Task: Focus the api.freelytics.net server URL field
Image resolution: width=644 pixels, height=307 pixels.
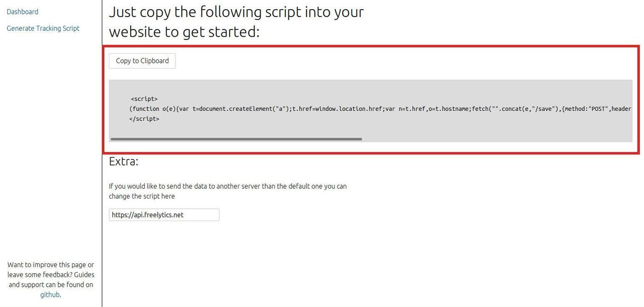Action: pos(164,215)
